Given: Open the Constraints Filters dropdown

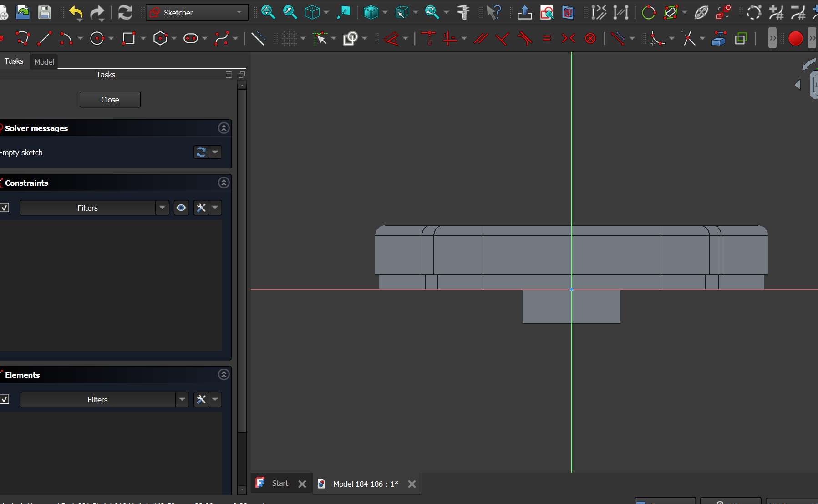Looking at the screenshot, I should (x=162, y=208).
